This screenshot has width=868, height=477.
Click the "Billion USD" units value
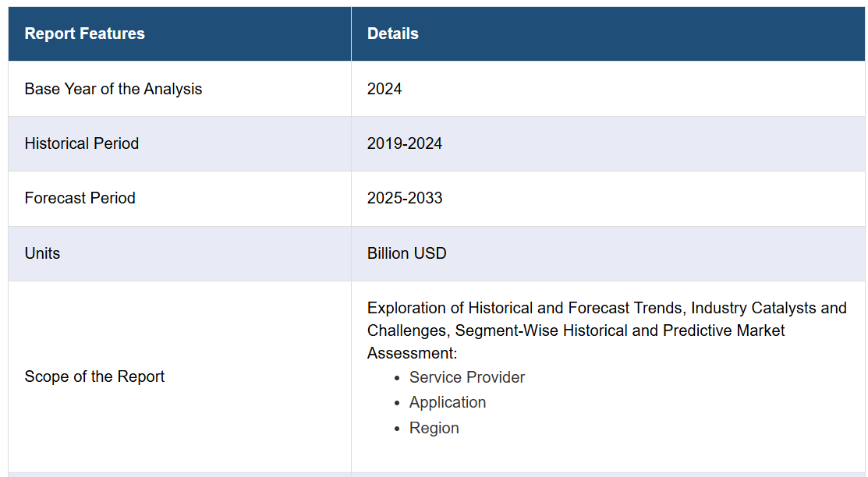(x=406, y=253)
